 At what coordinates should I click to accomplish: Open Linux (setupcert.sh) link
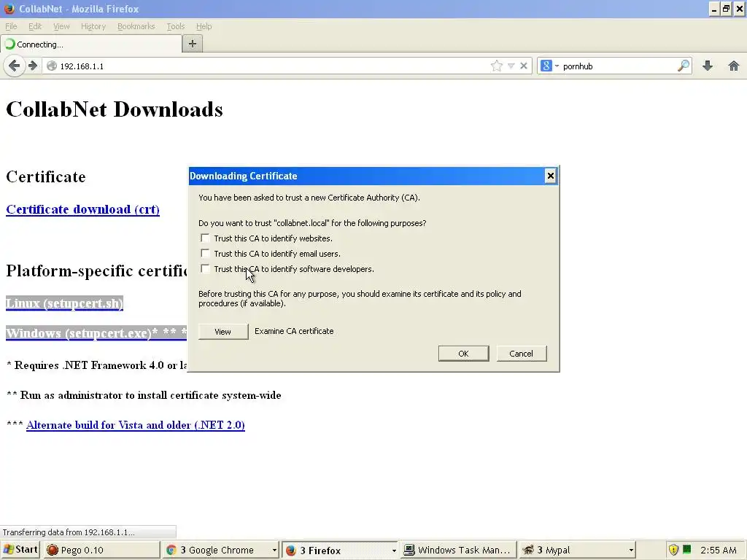(x=64, y=303)
